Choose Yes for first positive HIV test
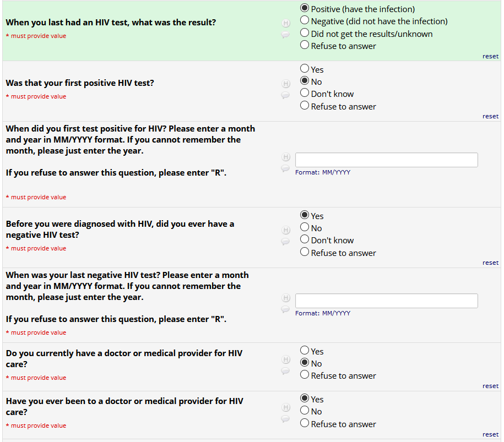This screenshot has width=504, height=442. pyautogui.click(x=305, y=69)
